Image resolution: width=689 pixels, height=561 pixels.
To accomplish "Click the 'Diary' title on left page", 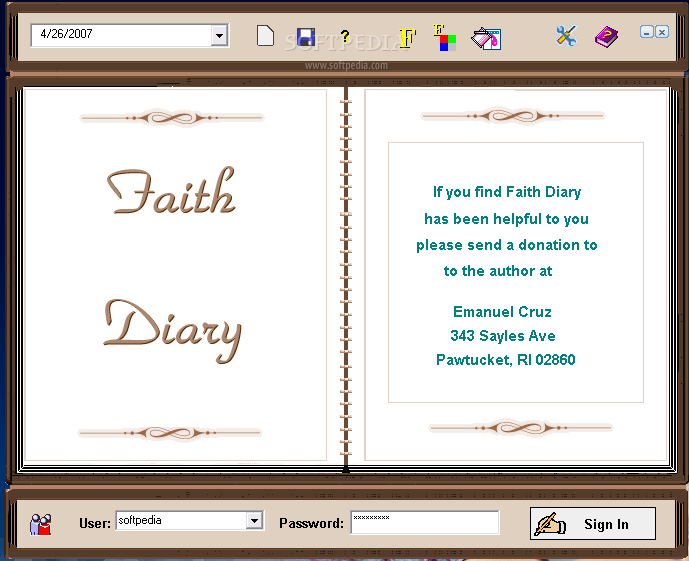I will (x=172, y=331).
